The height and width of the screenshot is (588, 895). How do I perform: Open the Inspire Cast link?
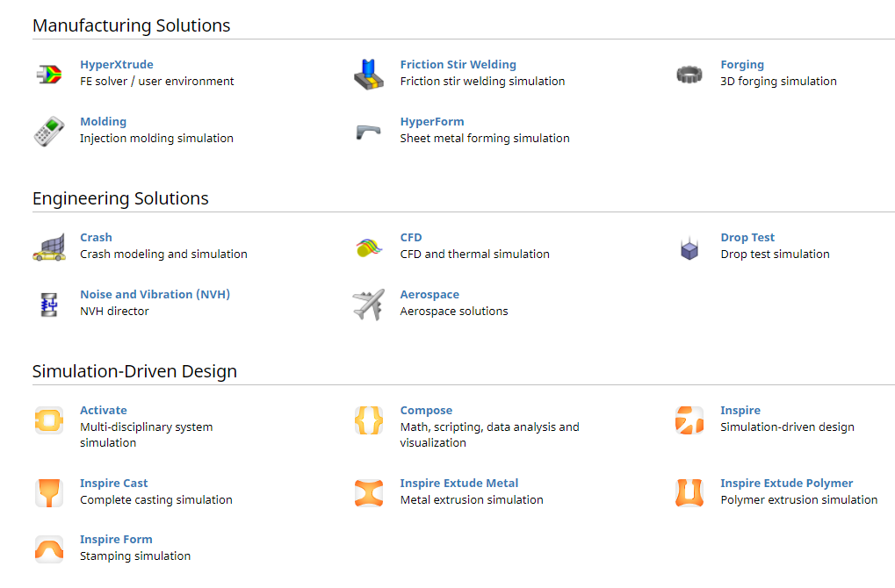tap(113, 483)
